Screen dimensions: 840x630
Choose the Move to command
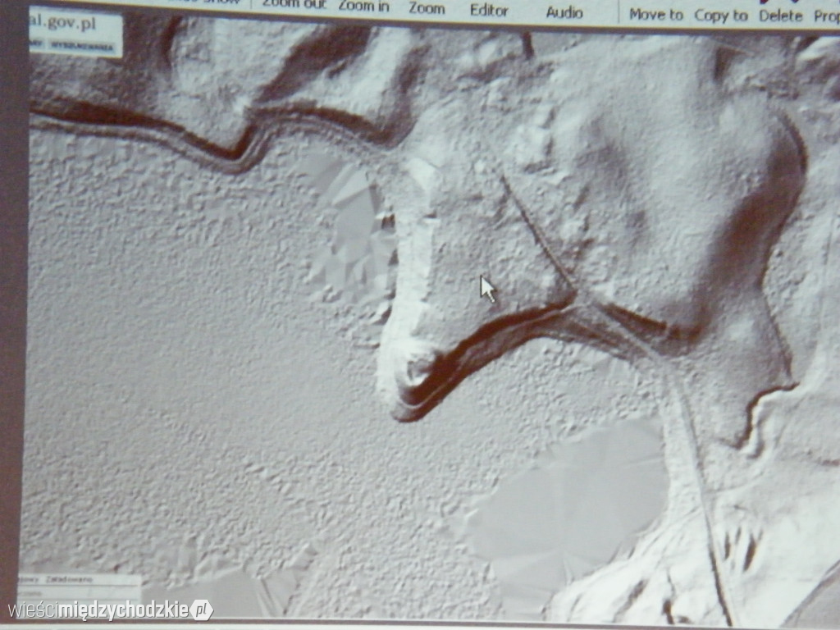[655, 14]
